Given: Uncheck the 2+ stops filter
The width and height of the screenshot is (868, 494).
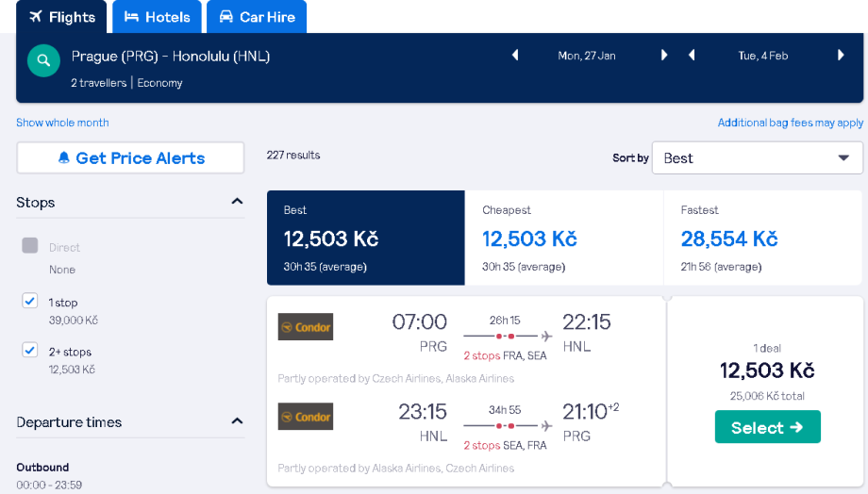Looking at the screenshot, I should tap(30, 351).
